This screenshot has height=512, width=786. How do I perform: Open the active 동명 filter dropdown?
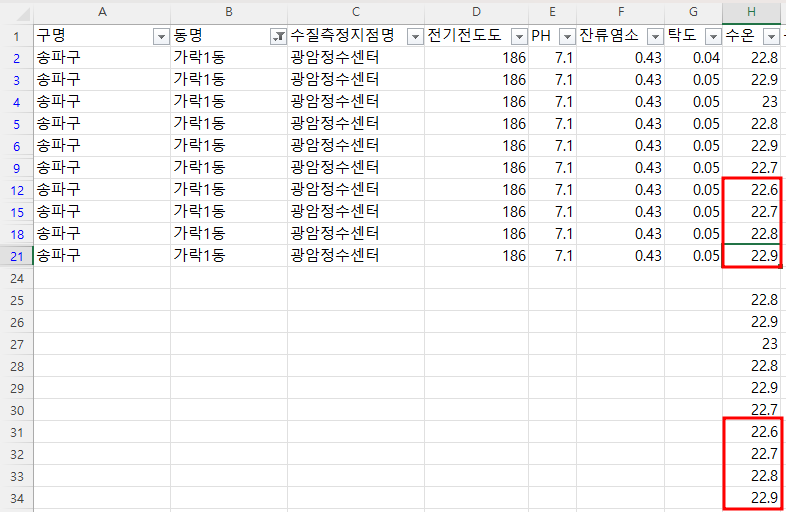click(x=278, y=37)
